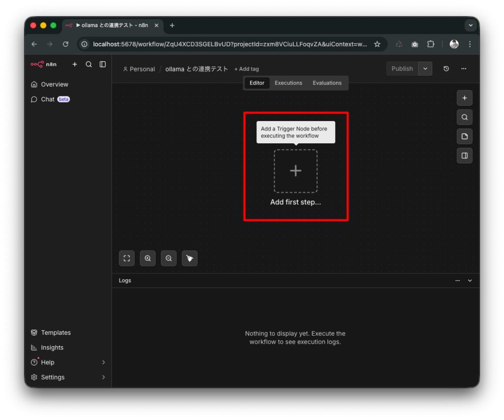
Task: Click the Publish button
Action: (x=402, y=69)
